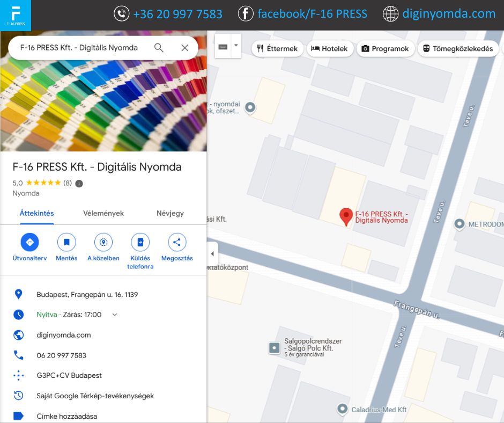
Task: Click the rating info icon
Action: pos(79,183)
